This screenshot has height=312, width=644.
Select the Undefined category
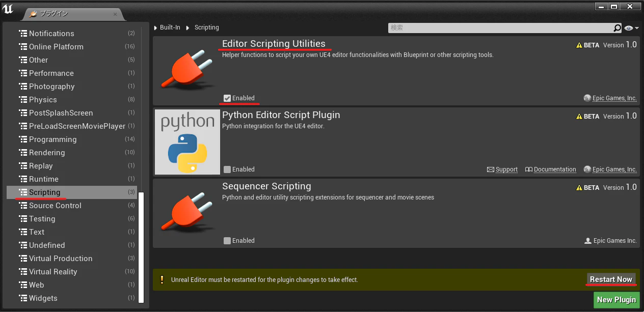(x=72, y=245)
